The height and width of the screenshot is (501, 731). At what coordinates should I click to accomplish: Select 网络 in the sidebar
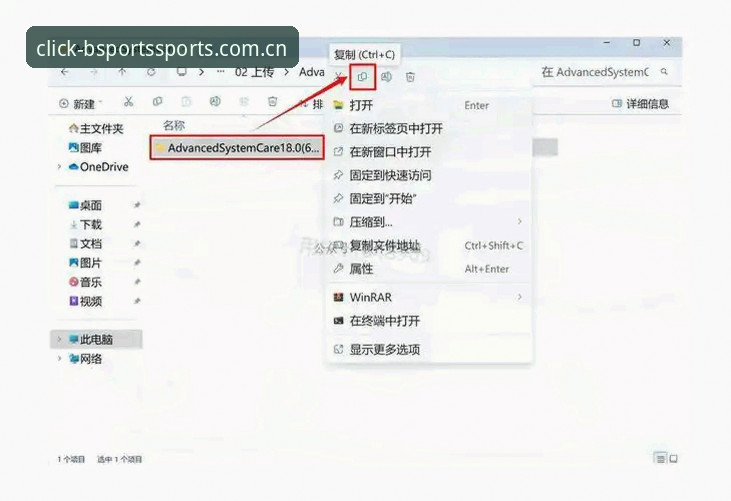click(85, 358)
